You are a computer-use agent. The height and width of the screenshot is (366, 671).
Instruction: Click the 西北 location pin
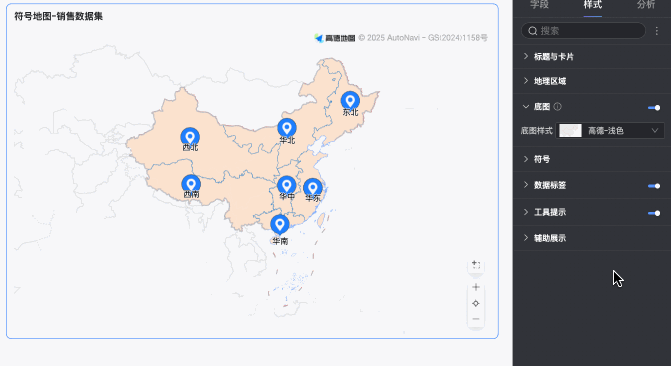pyautogui.click(x=190, y=137)
